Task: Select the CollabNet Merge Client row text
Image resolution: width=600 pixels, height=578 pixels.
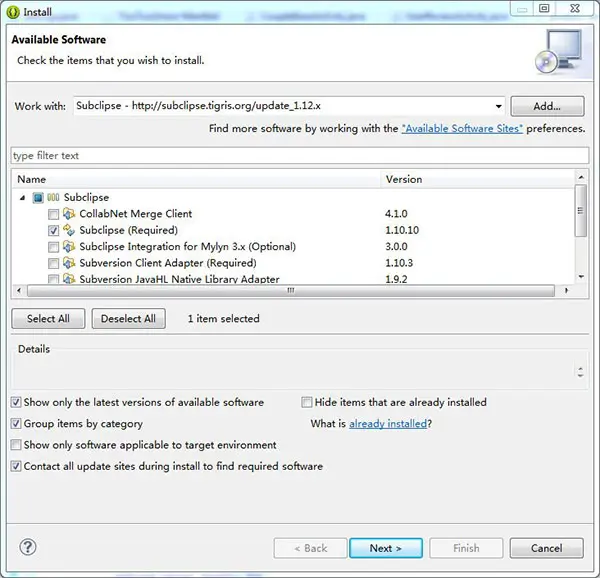Action: [x=135, y=214]
